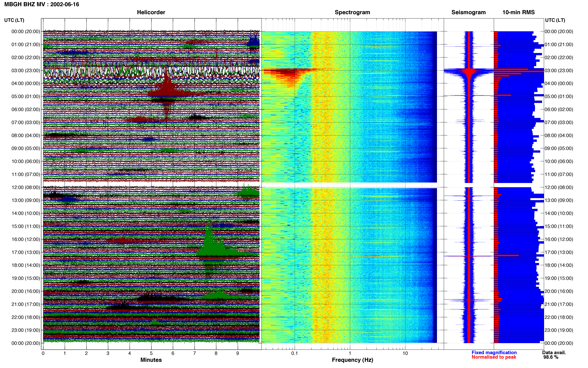588x368 pixels.
Task: Select the Seismogram panel heading
Action: [468, 12]
